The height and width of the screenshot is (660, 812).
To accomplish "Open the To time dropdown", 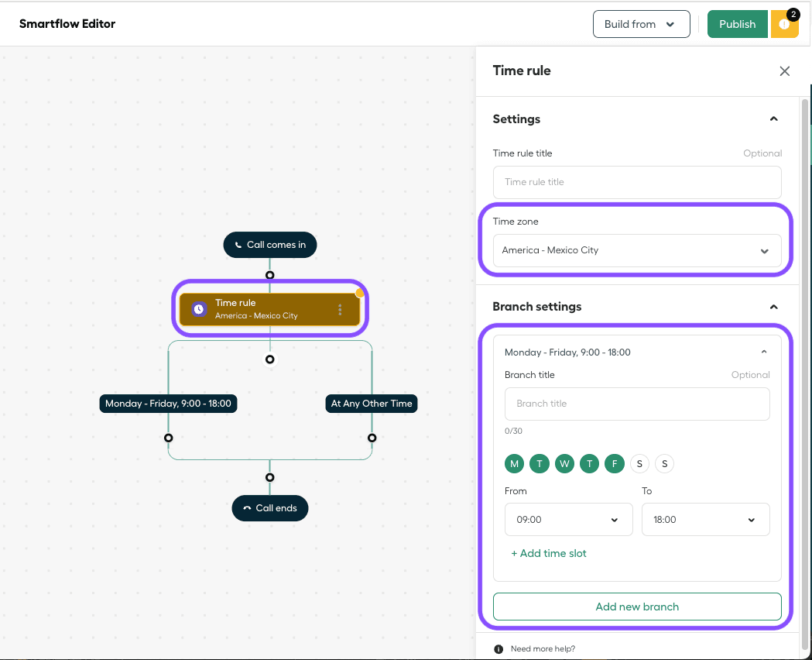I will (x=705, y=520).
